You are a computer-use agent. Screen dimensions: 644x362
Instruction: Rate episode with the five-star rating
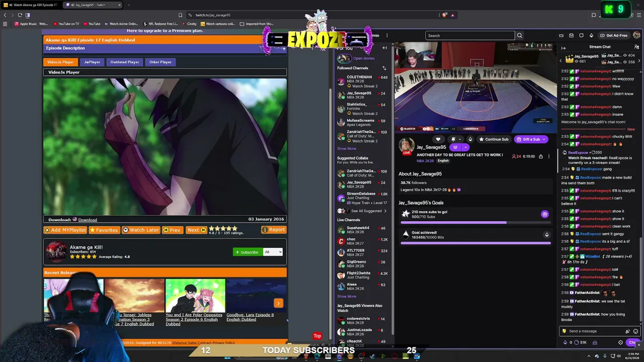coord(223,229)
